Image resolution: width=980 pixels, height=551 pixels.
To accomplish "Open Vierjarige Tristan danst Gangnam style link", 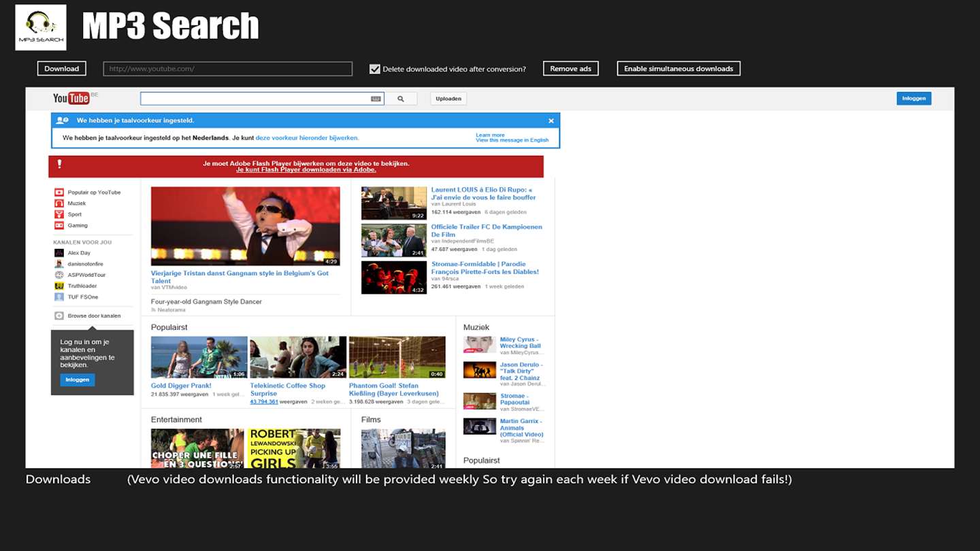I will click(240, 277).
